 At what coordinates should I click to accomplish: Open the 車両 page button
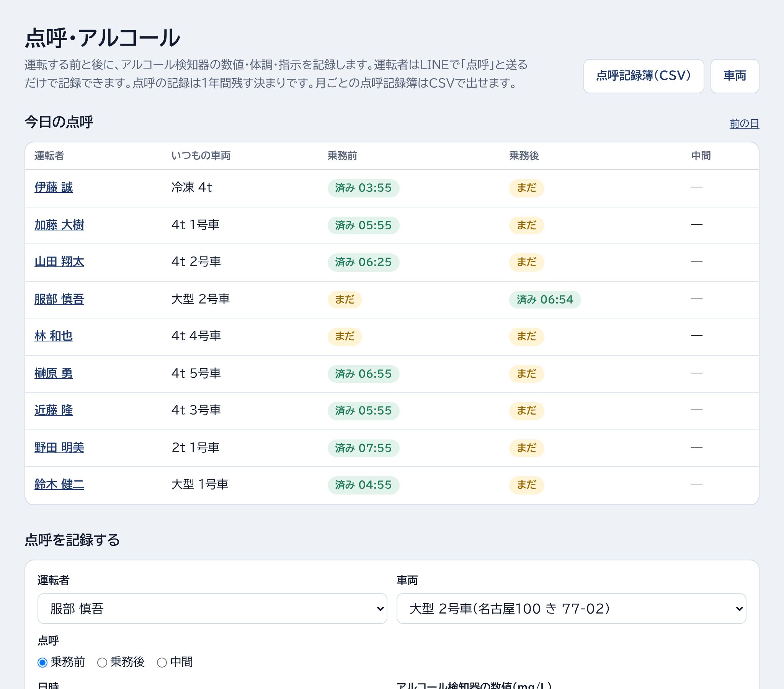coord(735,76)
